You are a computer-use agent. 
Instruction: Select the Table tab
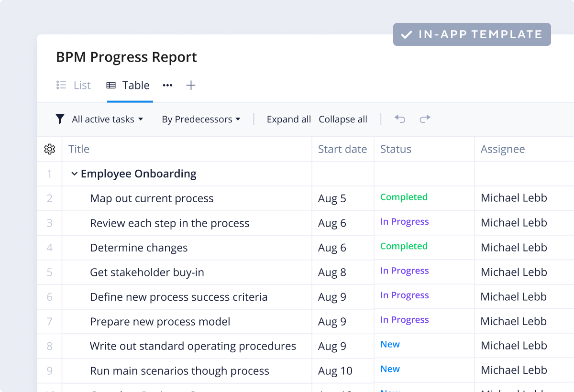pyautogui.click(x=135, y=86)
